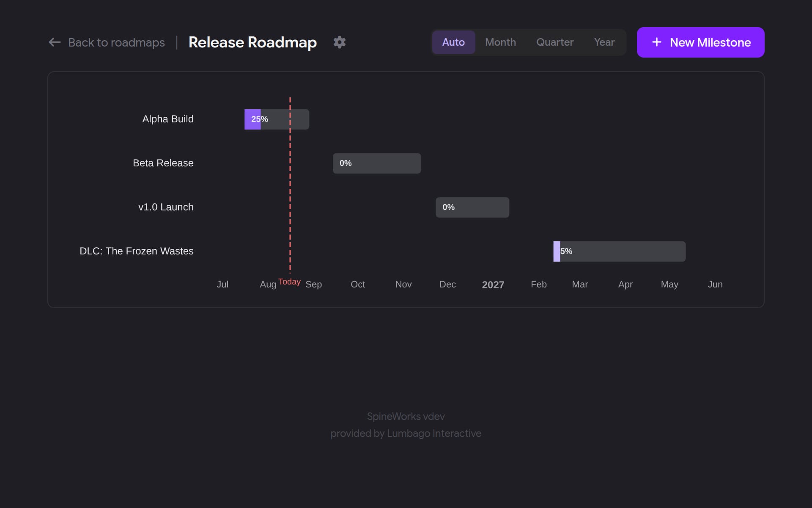Click the Alpha Build label
Viewport: 812px width, 508px height.
[x=168, y=119]
